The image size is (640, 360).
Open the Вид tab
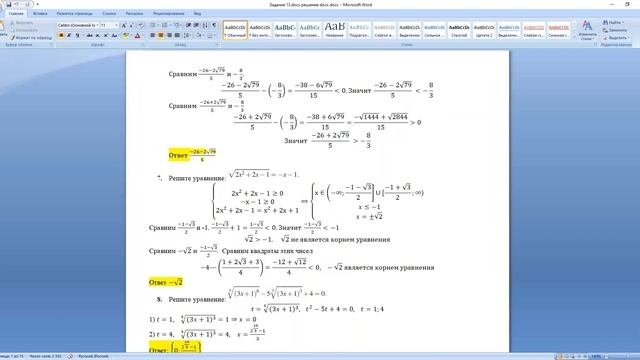pos(198,13)
